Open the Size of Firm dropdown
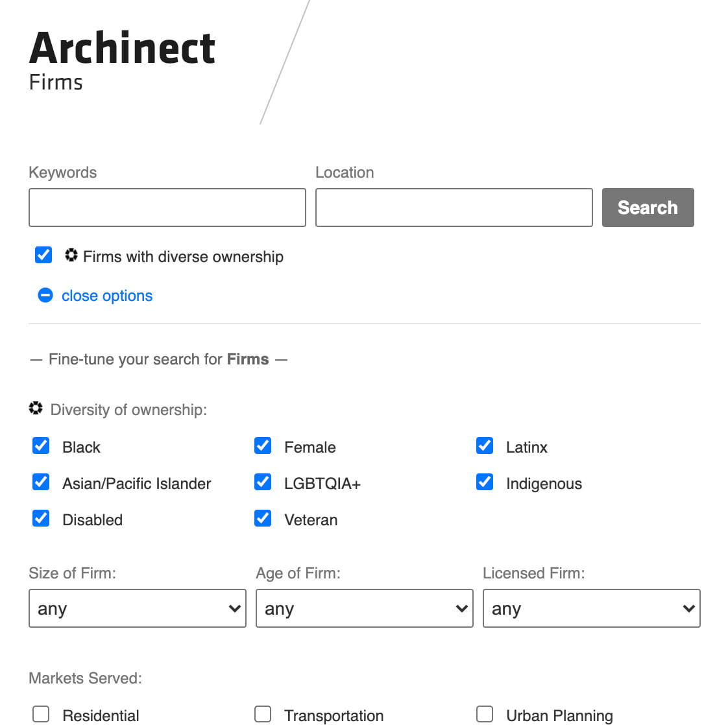The width and height of the screenshot is (728, 725). 137,608
